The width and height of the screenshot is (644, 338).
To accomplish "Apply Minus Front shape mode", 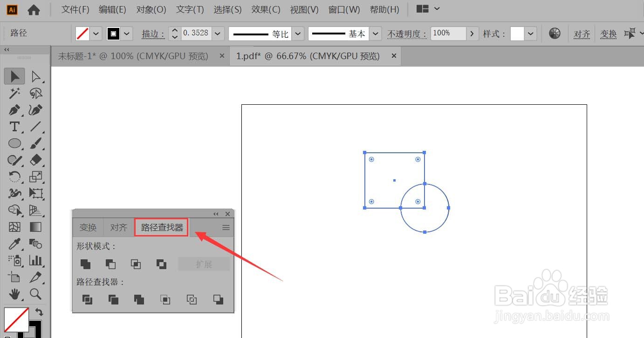I will tap(110, 264).
